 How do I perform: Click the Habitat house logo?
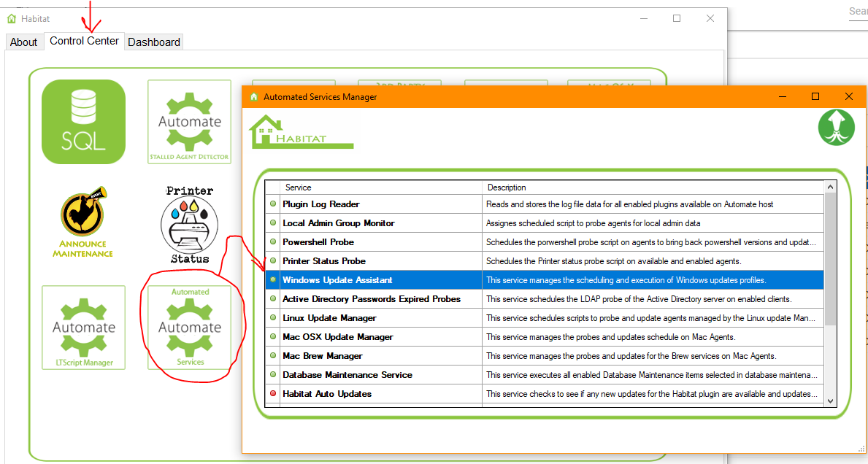tap(301, 131)
